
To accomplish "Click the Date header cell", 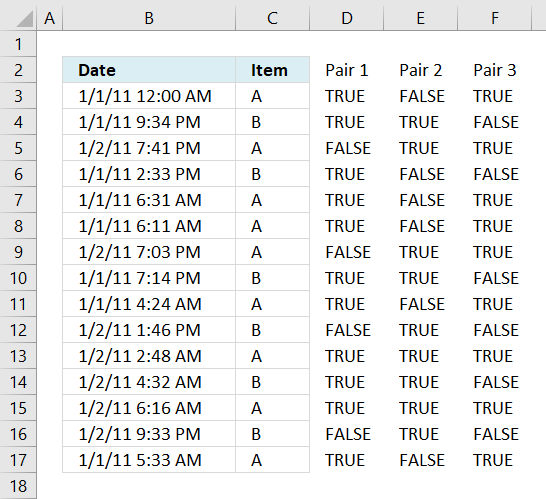I will click(149, 70).
